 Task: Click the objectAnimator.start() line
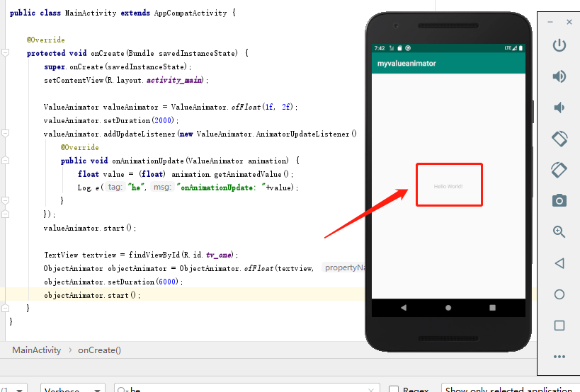point(92,295)
